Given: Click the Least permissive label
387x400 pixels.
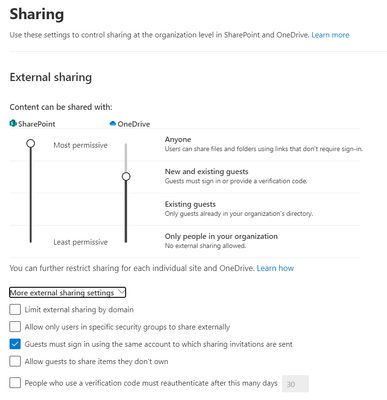Looking at the screenshot, I should point(80,242).
